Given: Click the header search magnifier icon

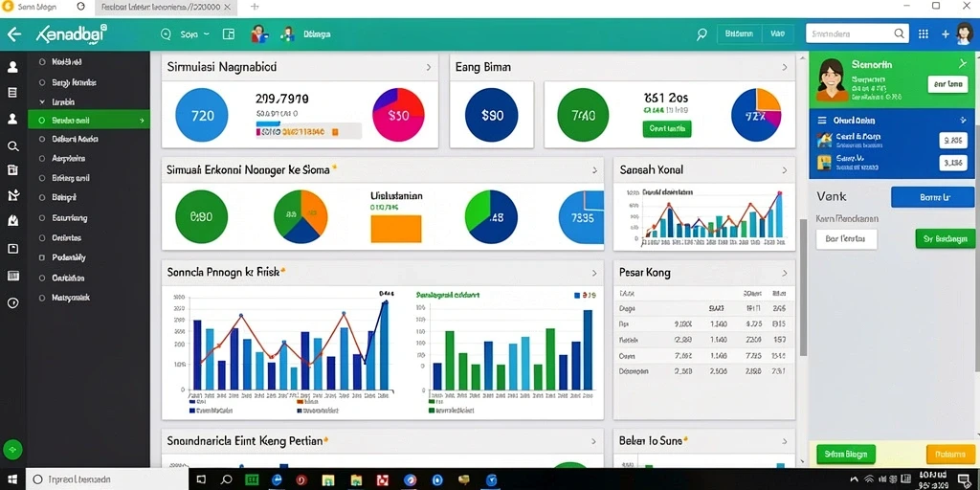Looking at the screenshot, I should pos(702,34).
